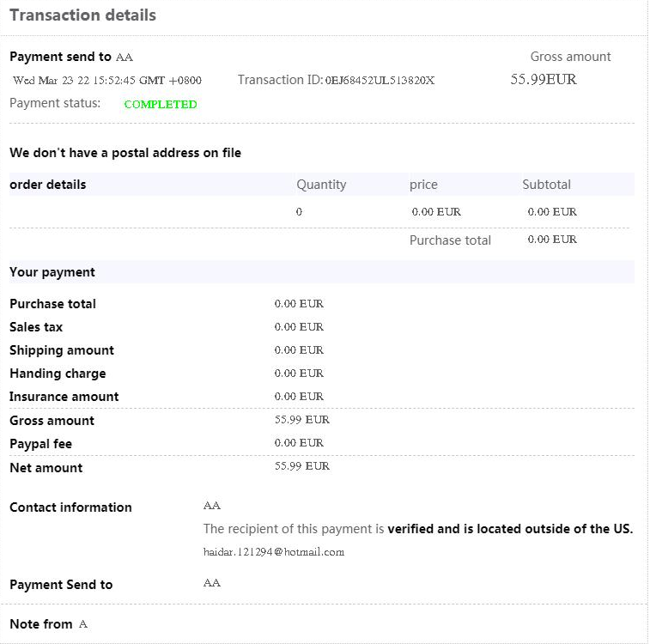Screen dimensions: 650x644
Task: Click "We don't have a postal address" message
Action: point(125,153)
